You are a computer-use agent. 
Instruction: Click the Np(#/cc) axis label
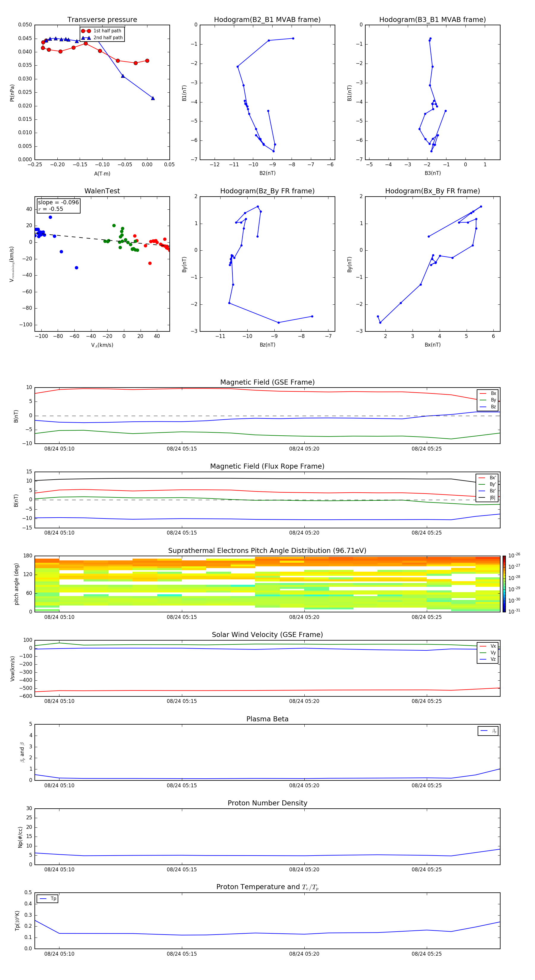pos(20,837)
